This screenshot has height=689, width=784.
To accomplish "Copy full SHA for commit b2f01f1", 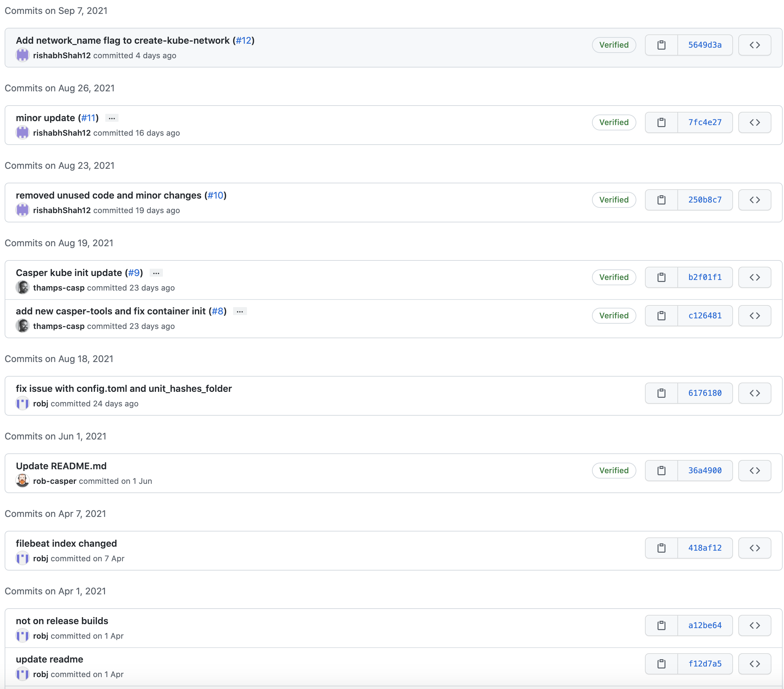I will coord(661,277).
